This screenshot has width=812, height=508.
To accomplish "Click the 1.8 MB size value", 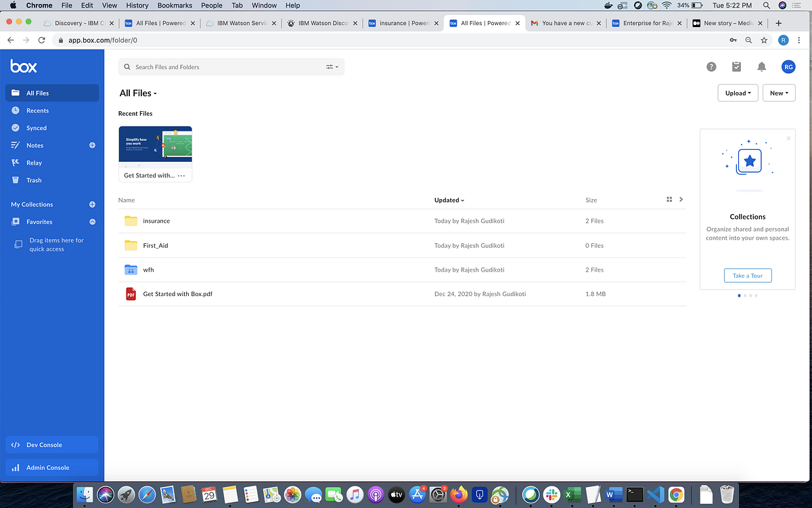I will pyautogui.click(x=595, y=294).
